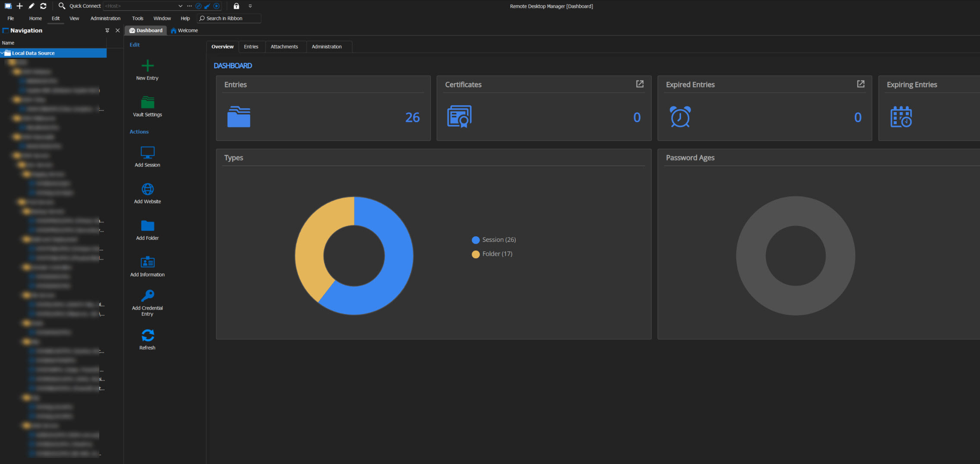Click the lock application padlock icon
Screen dimensions: 980x464
point(236,6)
